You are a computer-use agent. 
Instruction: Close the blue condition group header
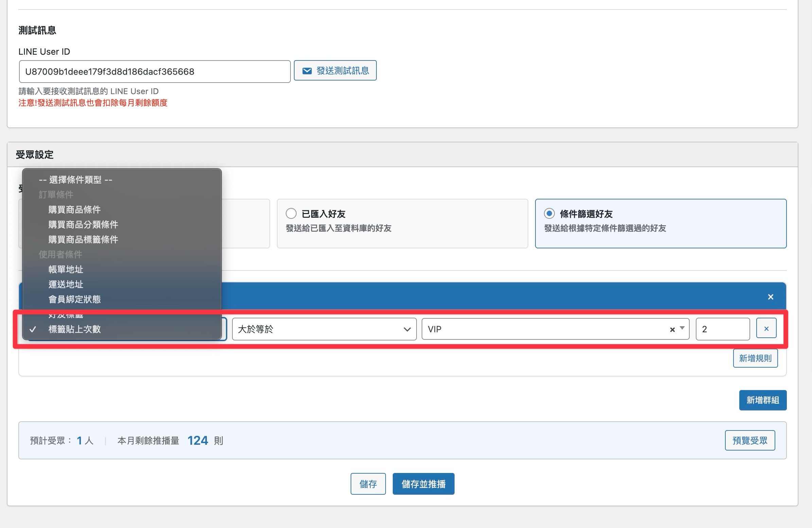click(x=770, y=297)
